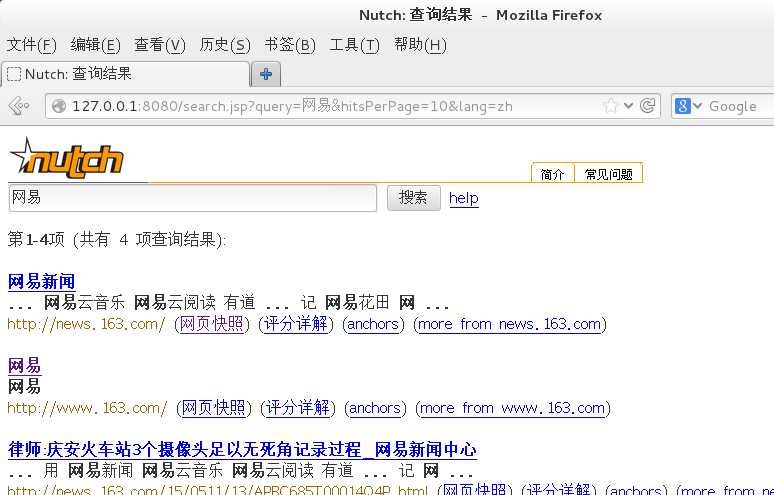Visit http://www.163.com/ URL text
This screenshot has width=774, height=495.
tap(87, 408)
